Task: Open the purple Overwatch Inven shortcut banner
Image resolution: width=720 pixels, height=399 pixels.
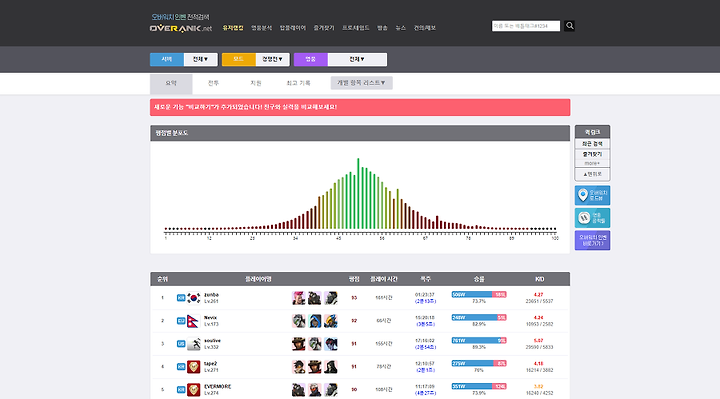Action: (592, 241)
